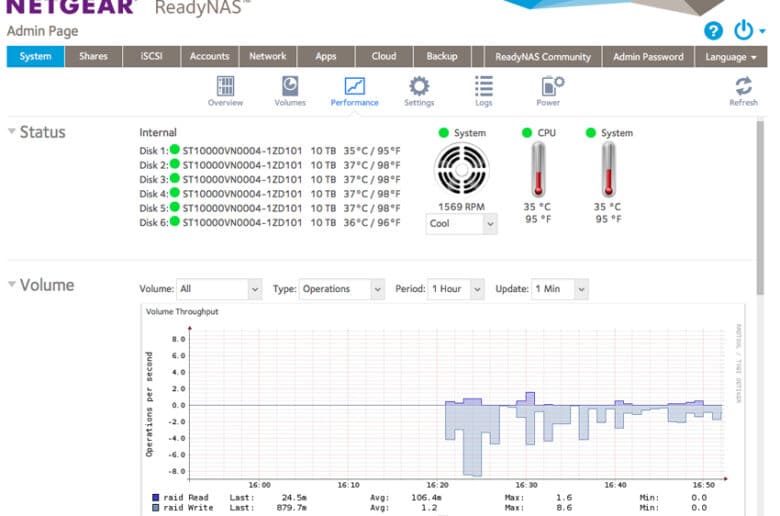Click the Admin Password button
Screen dimensions: 780x516
(x=648, y=57)
